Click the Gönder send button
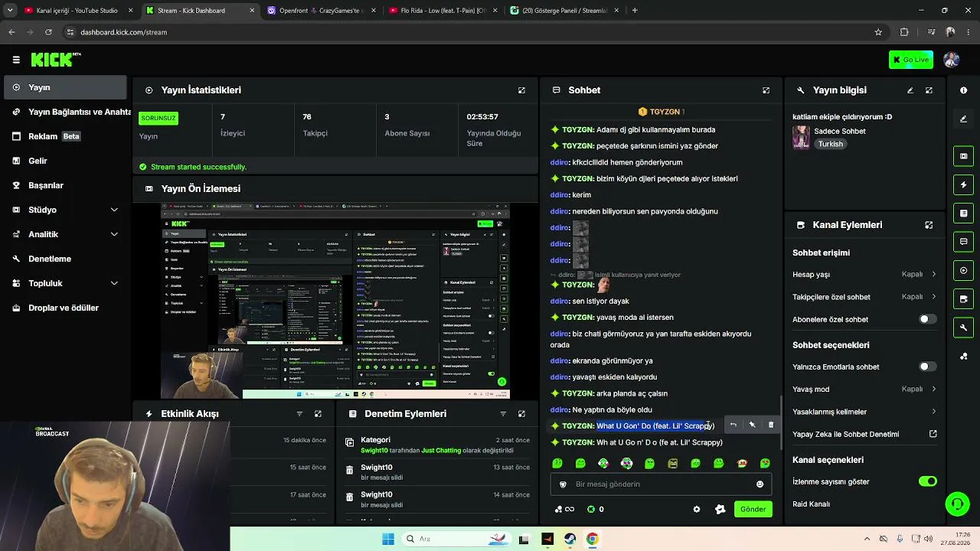980x551 pixels. 753,510
